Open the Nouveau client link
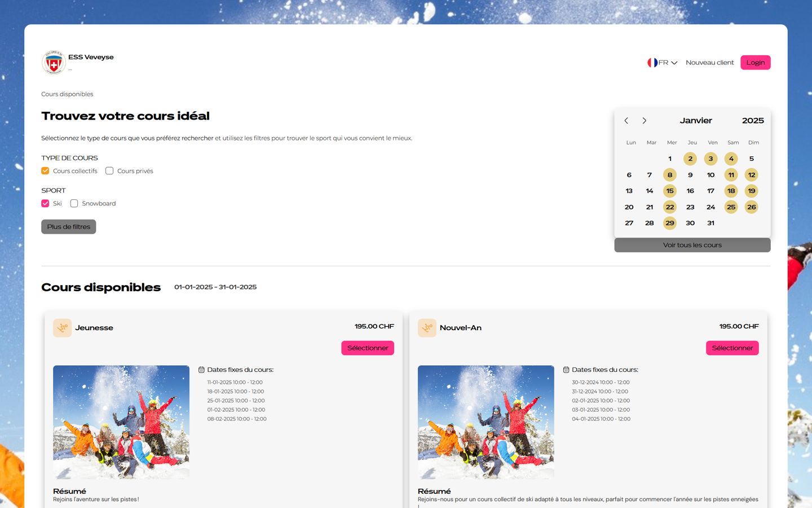Viewport: 812px width, 508px height. (x=710, y=63)
